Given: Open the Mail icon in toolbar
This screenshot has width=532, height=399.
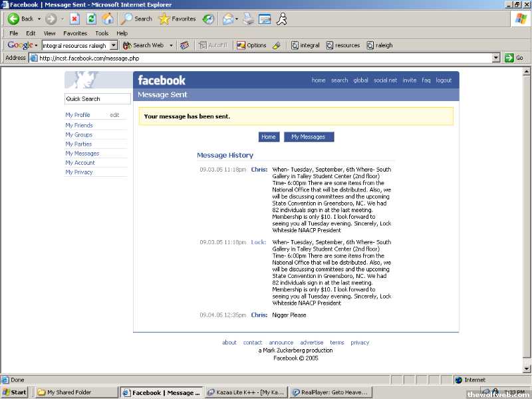Looking at the screenshot, I should click(228, 19).
